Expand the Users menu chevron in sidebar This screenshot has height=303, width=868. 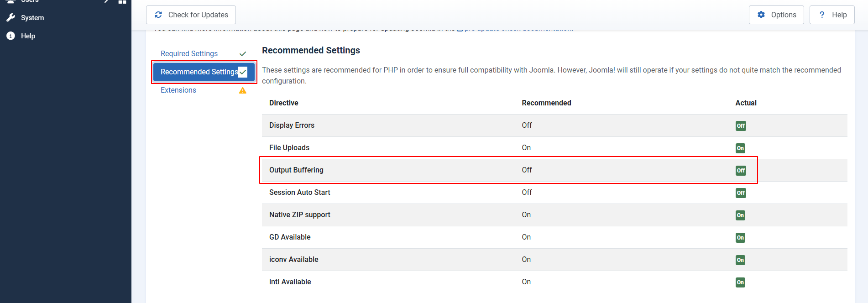tap(107, 1)
